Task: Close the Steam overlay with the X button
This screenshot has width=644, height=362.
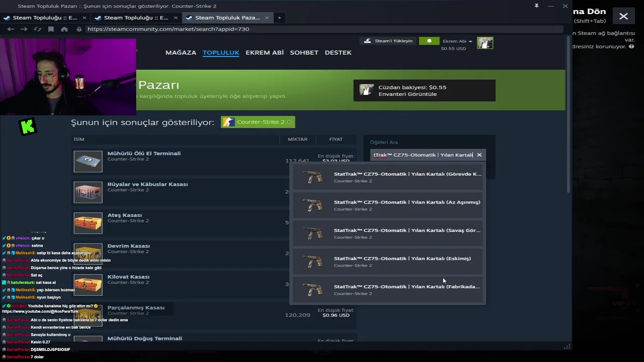Action: pos(623,16)
